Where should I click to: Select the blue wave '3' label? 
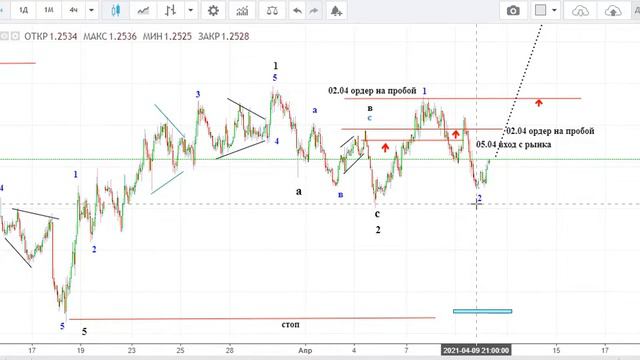click(198, 94)
